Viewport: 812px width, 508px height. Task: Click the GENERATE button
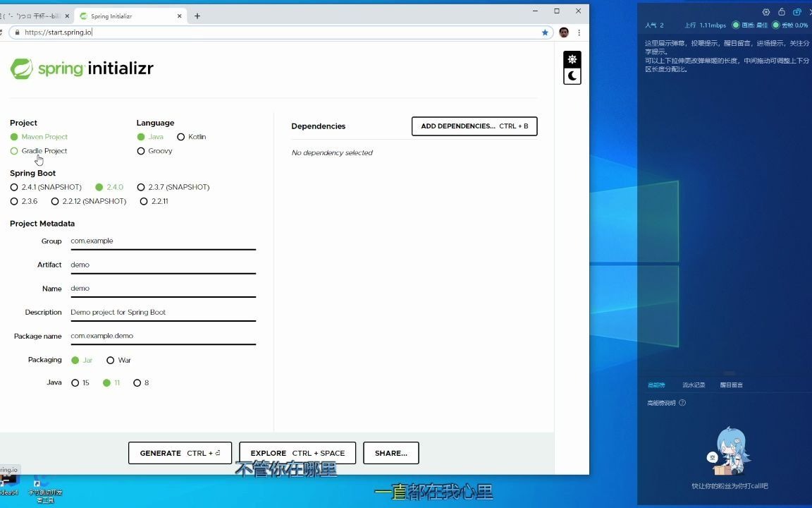tap(180, 452)
